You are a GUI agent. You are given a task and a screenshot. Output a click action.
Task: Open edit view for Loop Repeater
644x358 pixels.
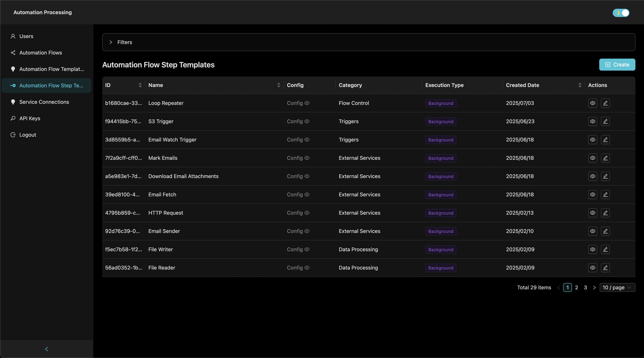tap(606, 103)
